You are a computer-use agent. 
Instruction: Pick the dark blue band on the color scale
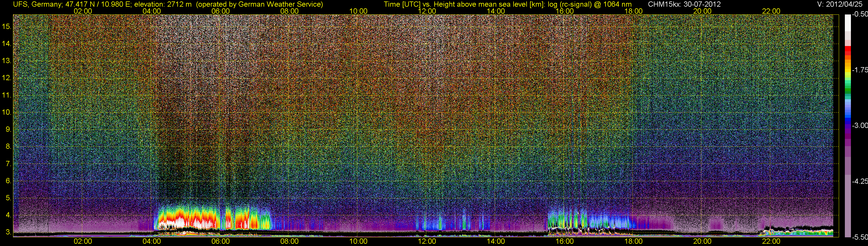[x=847, y=123]
